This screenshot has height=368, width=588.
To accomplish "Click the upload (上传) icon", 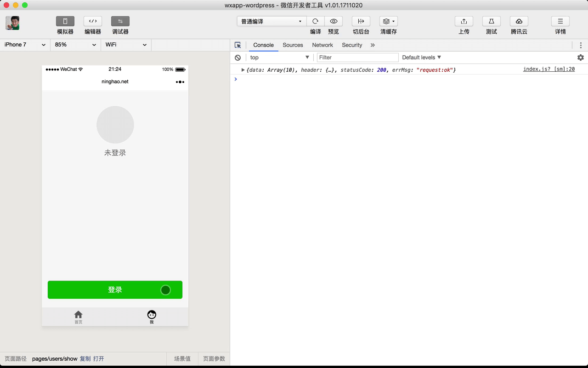I will pos(464,21).
